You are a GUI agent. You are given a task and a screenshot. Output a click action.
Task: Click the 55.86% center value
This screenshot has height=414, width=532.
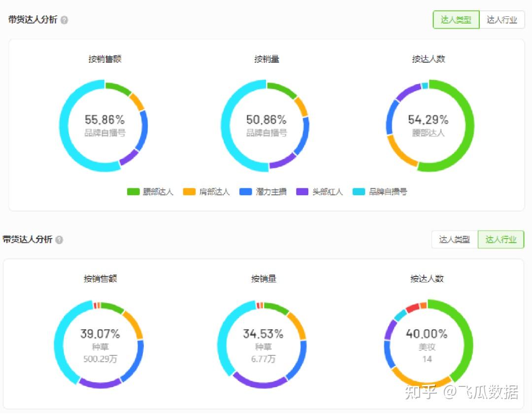(x=104, y=119)
